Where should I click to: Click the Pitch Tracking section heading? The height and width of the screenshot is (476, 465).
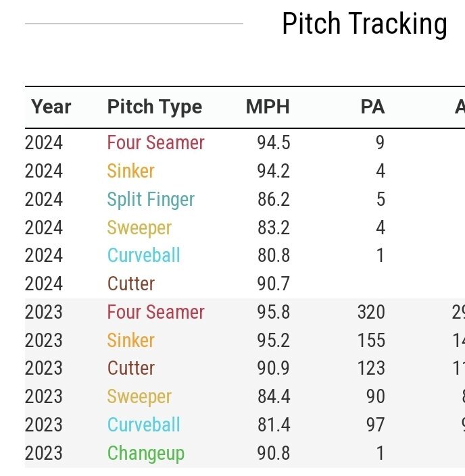(364, 24)
